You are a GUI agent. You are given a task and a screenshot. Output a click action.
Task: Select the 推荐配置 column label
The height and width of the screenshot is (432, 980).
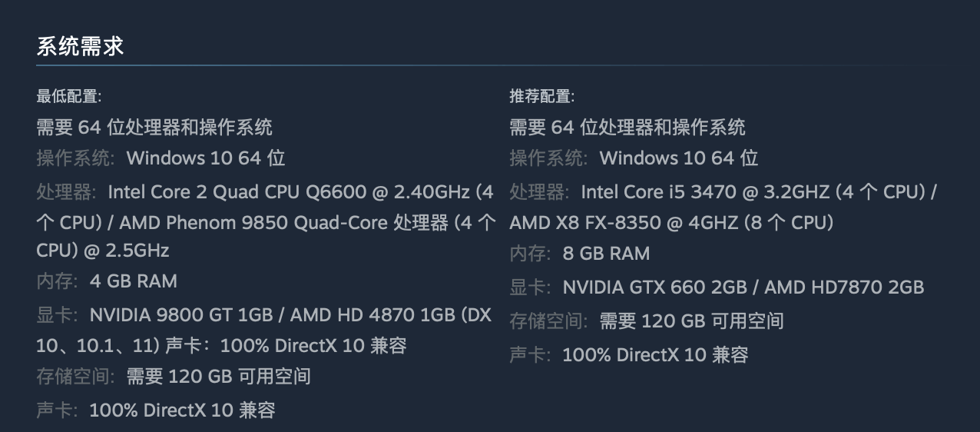pyautogui.click(x=542, y=96)
